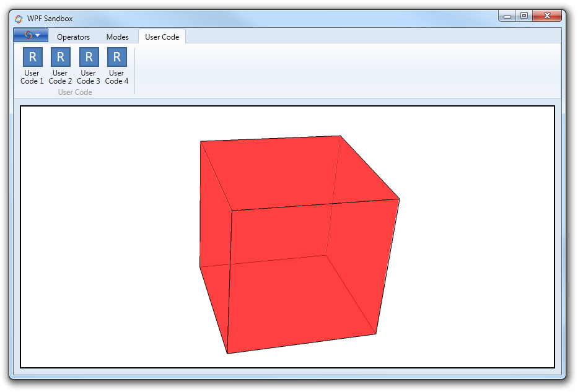Click the WPF Sandbox title bar app icon
This screenshot has height=392, width=578.
pos(19,19)
